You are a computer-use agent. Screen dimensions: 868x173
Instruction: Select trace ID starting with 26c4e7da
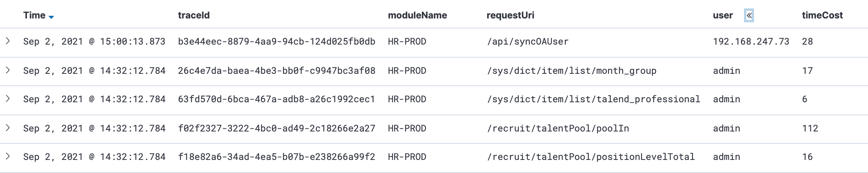(276, 71)
